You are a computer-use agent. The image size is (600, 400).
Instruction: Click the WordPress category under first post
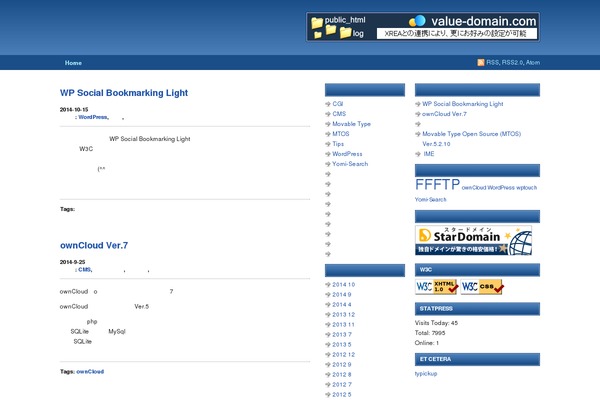point(93,117)
